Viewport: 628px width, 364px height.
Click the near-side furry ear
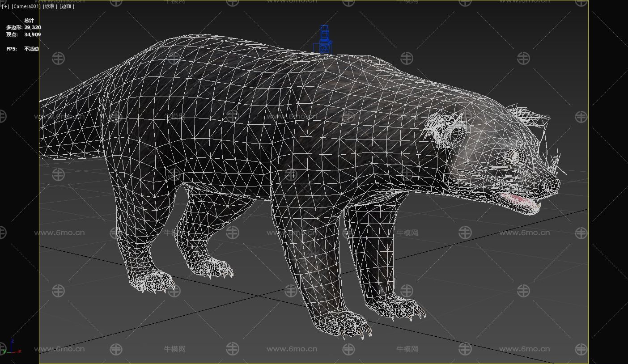[447, 130]
